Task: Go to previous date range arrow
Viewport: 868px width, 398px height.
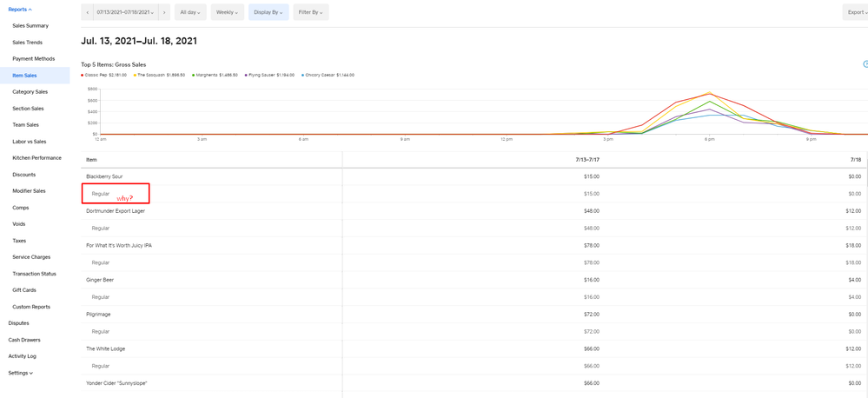Action: 88,12
